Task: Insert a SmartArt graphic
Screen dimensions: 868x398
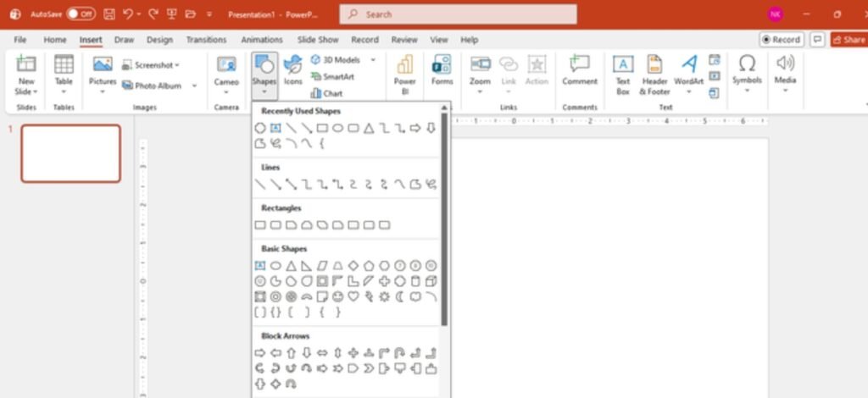Action: click(x=332, y=77)
